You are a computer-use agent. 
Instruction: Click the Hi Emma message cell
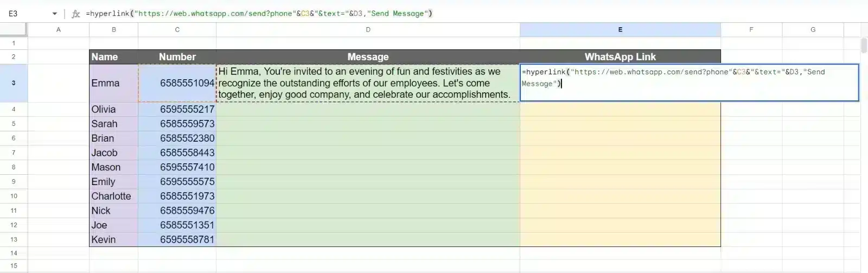pos(368,83)
